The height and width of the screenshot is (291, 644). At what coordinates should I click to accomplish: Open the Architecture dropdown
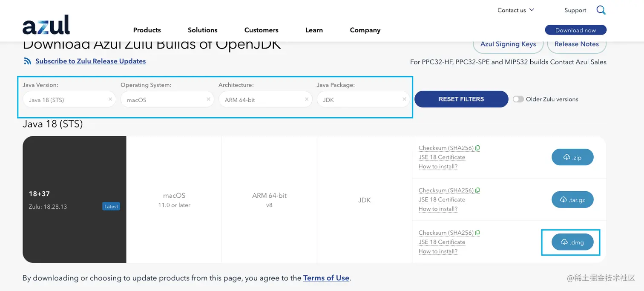coord(265,99)
